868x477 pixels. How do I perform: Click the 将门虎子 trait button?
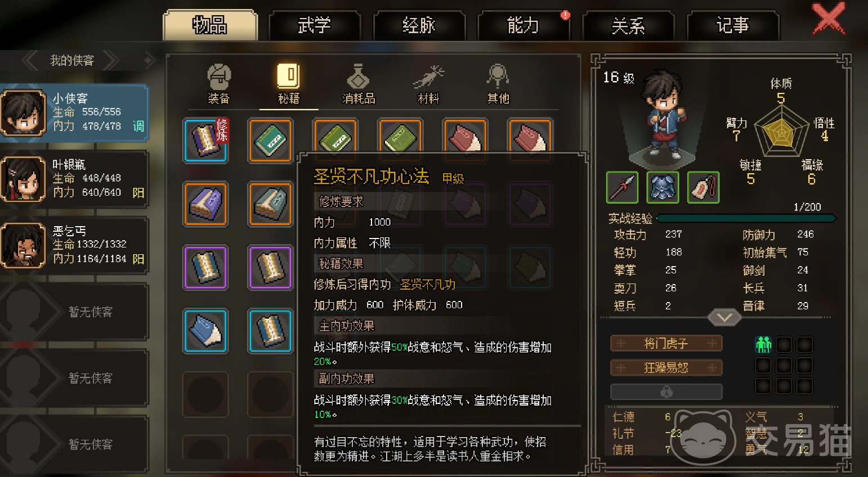pyautogui.click(x=666, y=343)
